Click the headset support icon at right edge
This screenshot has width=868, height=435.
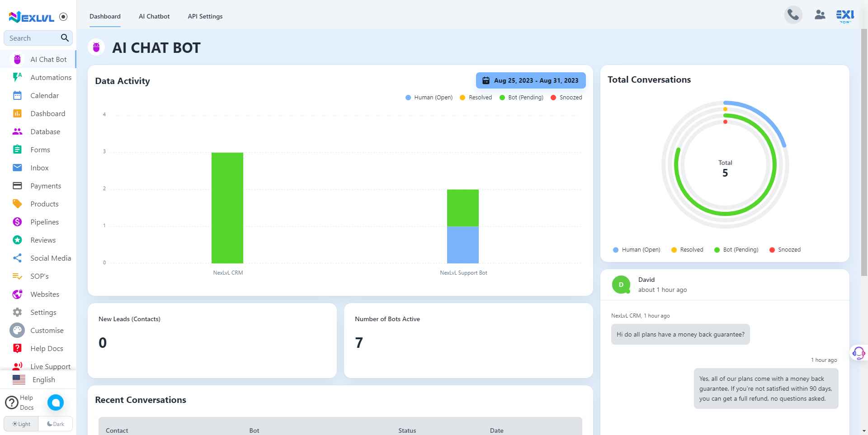[x=859, y=353]
